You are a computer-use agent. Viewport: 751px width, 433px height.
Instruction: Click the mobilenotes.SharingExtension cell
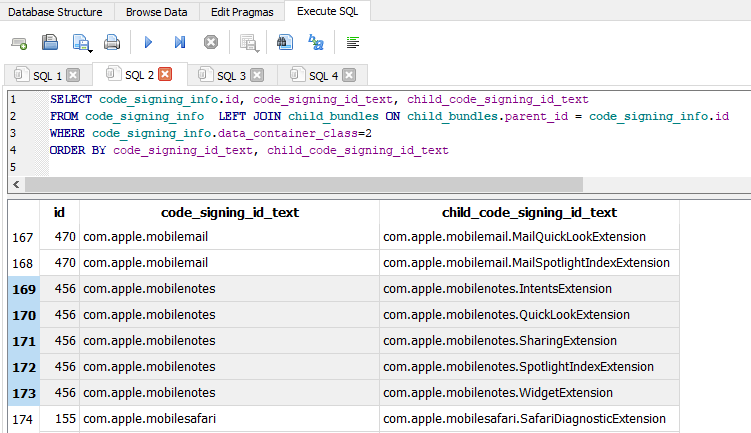point(529,341)
